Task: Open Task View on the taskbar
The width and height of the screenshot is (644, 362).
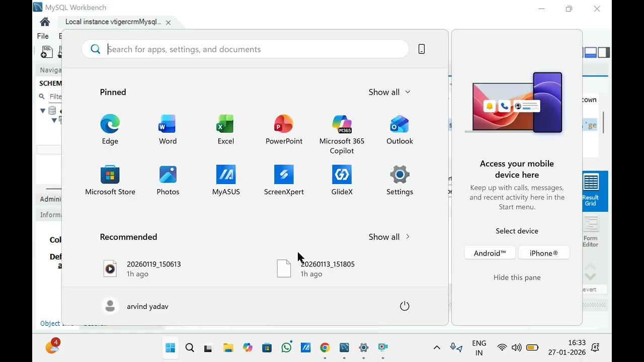Action: click(x=208, y=347)
